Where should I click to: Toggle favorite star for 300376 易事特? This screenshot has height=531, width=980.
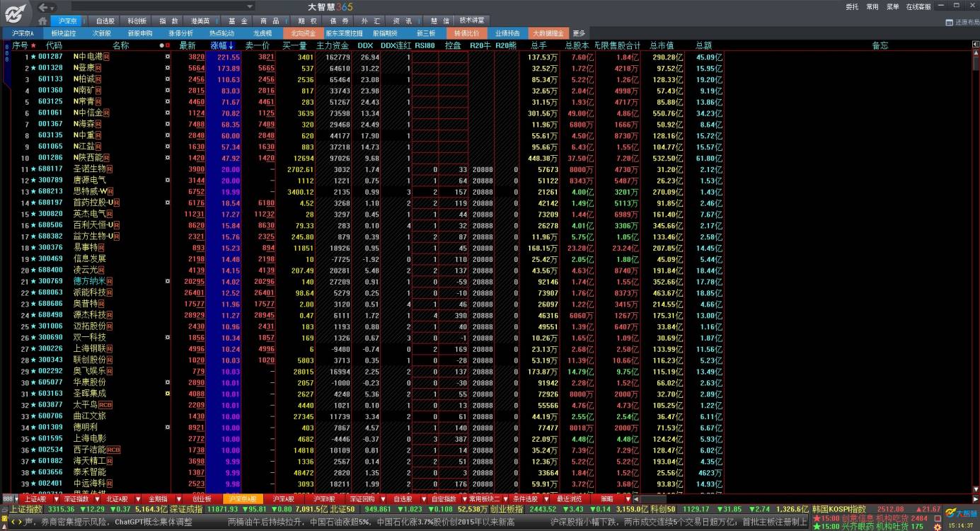(33, 248)
